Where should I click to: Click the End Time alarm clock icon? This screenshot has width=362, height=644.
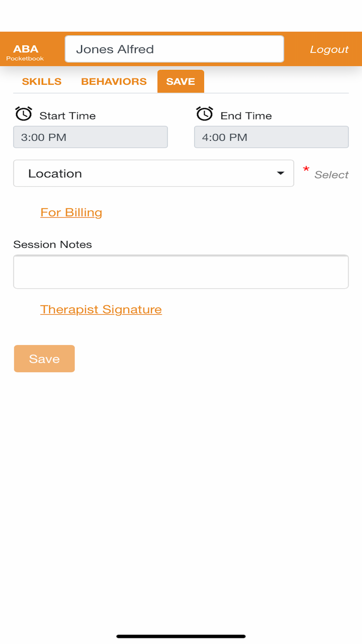point(205,114)
